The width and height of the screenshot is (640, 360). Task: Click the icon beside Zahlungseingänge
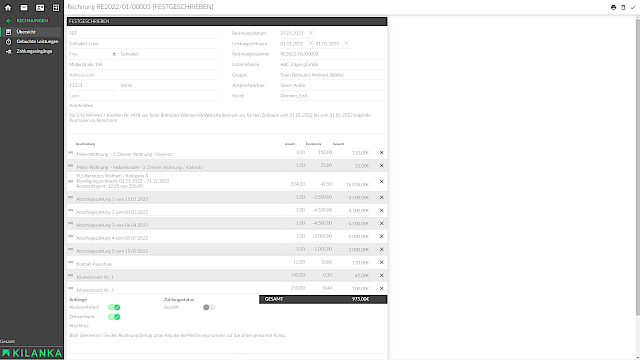tap(9, 51)
